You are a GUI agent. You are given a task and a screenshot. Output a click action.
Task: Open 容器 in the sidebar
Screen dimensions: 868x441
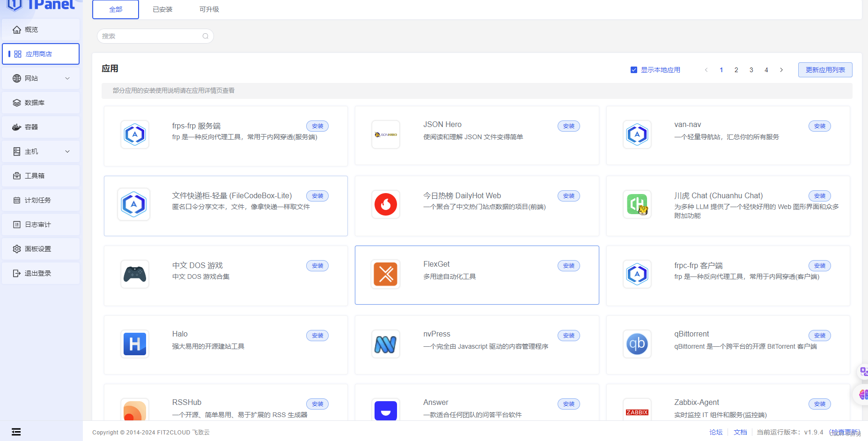[x=41, y=127]
